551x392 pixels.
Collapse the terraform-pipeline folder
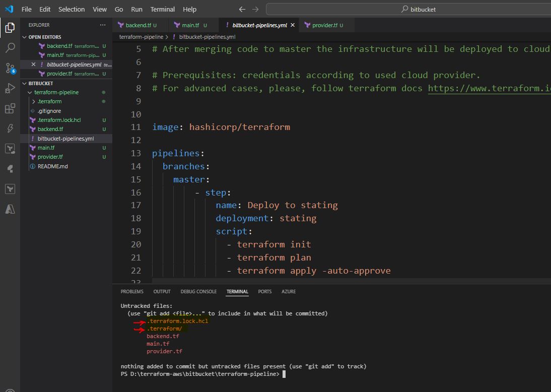tap(30, 92)
